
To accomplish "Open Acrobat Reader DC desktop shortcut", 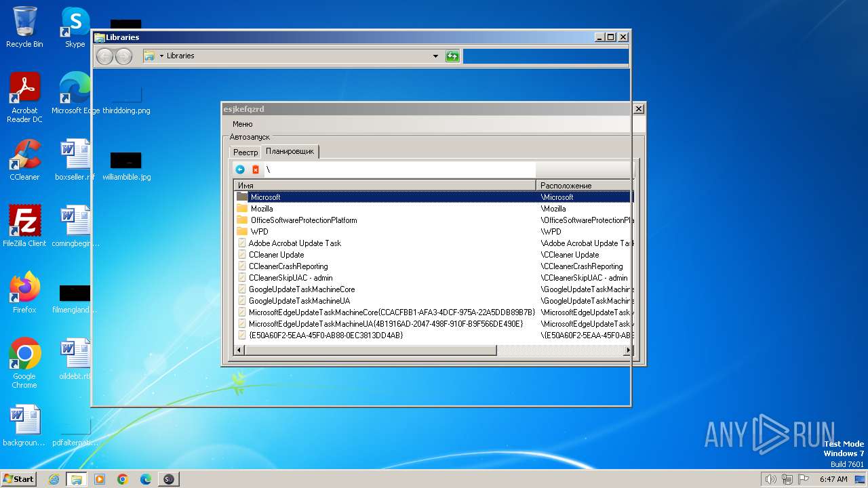I will [24, 98].
